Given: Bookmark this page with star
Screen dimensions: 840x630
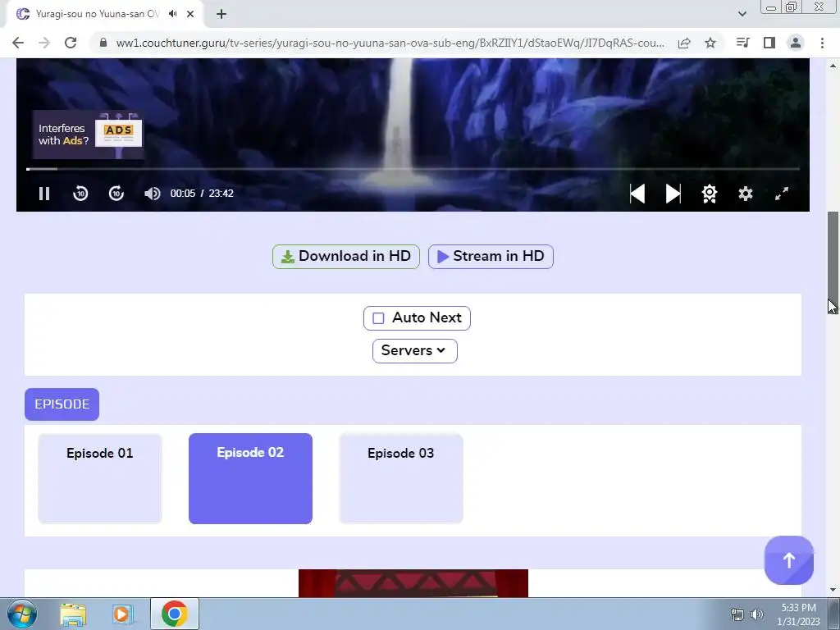Looking at the screenshot, I should (710, 43).
